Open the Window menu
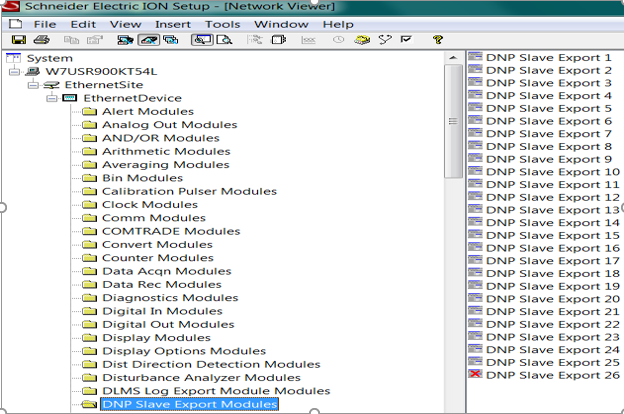 pyautogui.click(x=281, y=24)
